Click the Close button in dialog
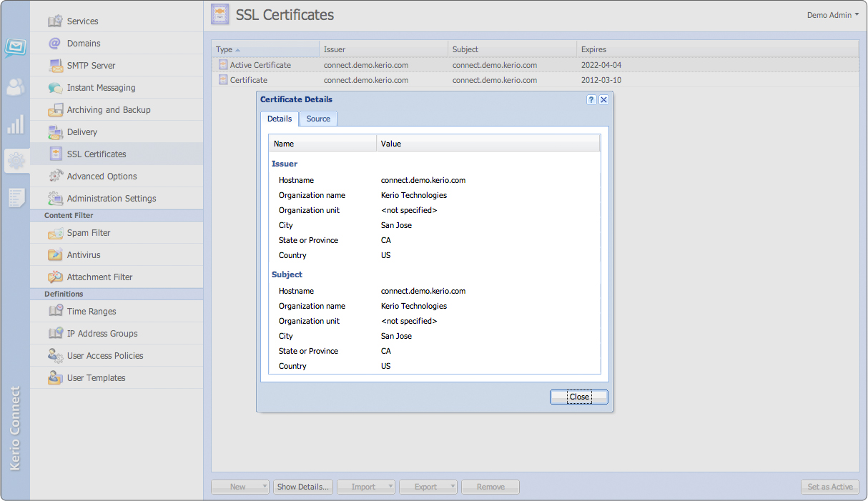The image size is (868, 501). tap(579, 397)
